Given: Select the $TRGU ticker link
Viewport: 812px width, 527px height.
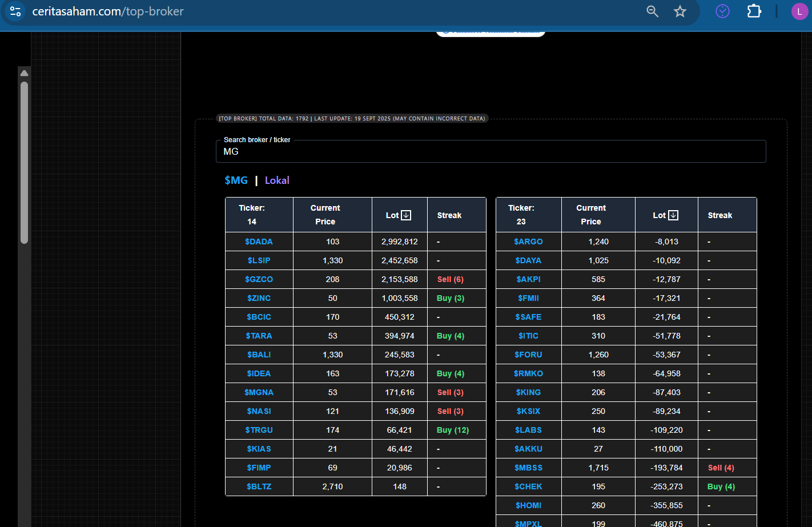Looking at the screenshot, I should pos(259,430).
